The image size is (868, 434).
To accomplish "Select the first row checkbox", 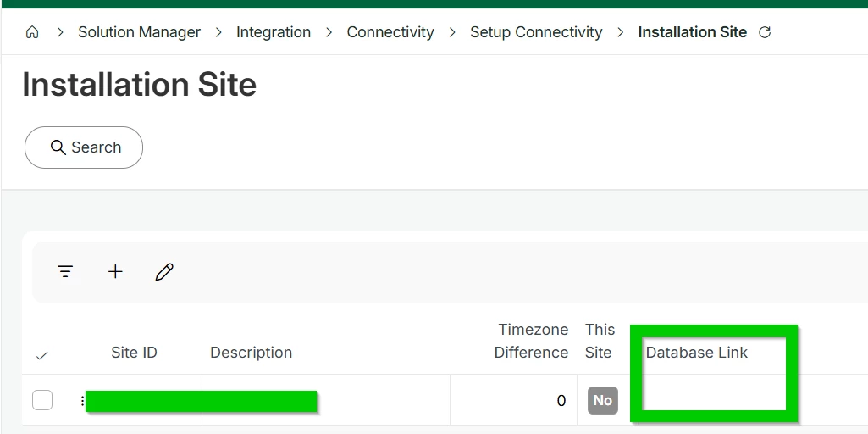I will point(42,399).
